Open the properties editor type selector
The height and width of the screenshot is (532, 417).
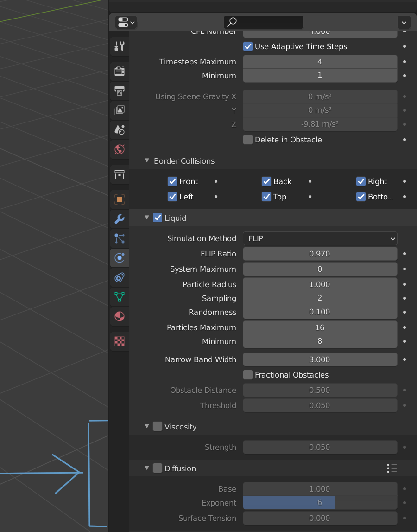pos(126,22)
